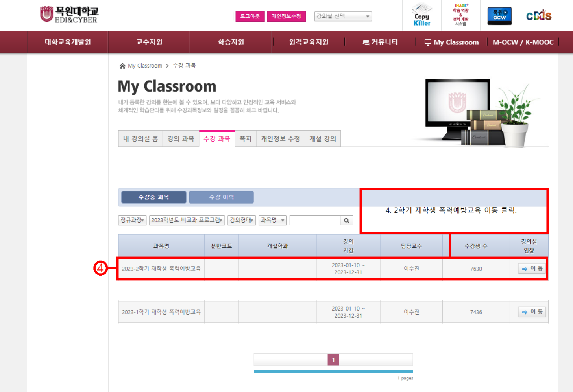
Task: Open the IMAGE learning competency system icon
Action: [460, 15]
